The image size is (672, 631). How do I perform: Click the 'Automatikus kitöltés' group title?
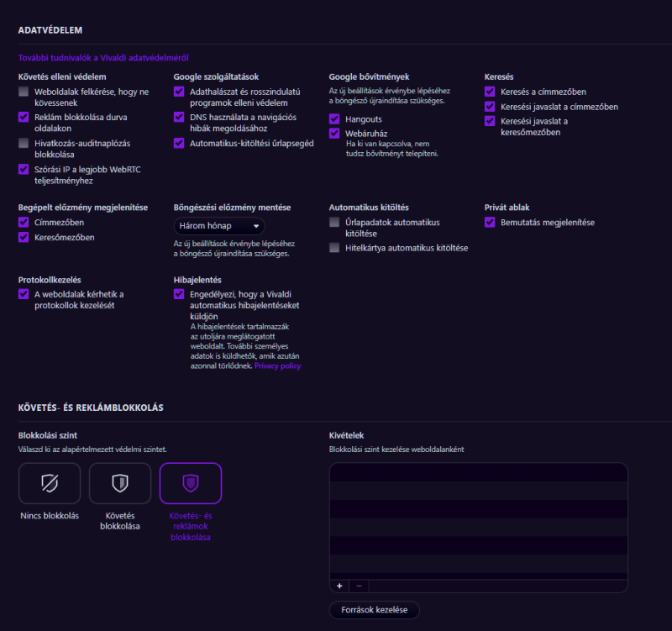tap(369, 208)
